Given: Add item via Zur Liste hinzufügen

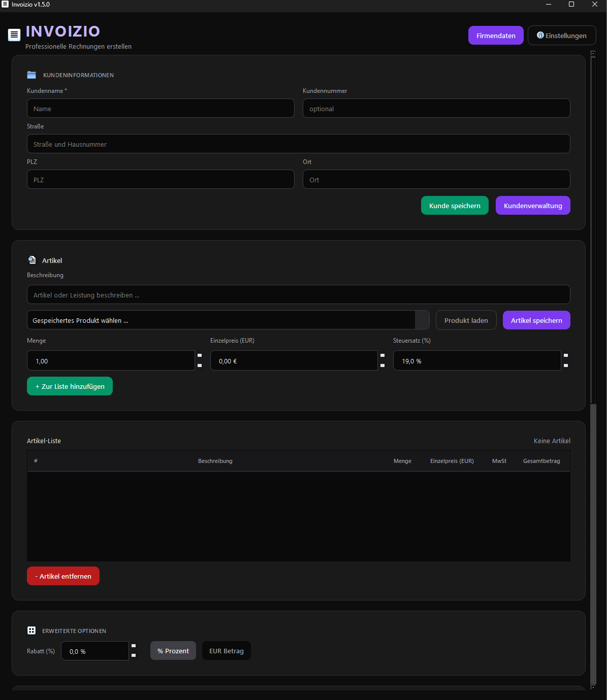Looking at the screenshot, I should (x=70, y=386).
